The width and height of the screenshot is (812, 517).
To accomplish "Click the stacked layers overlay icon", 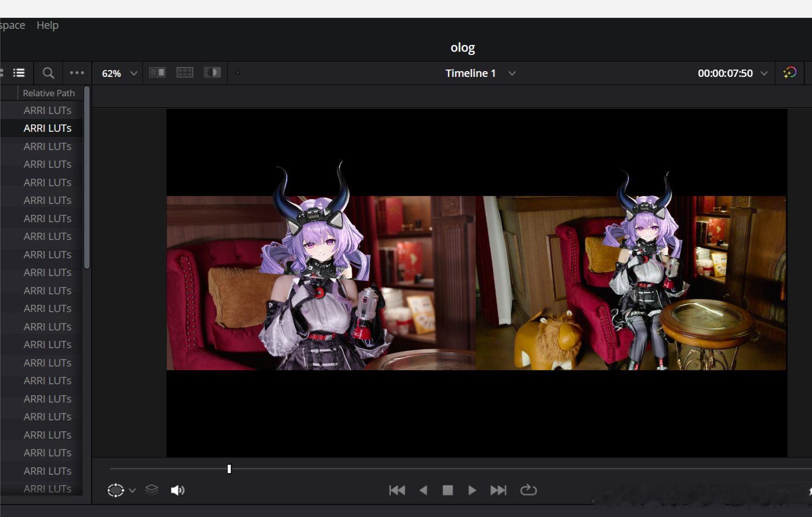I will coord(152,490).
